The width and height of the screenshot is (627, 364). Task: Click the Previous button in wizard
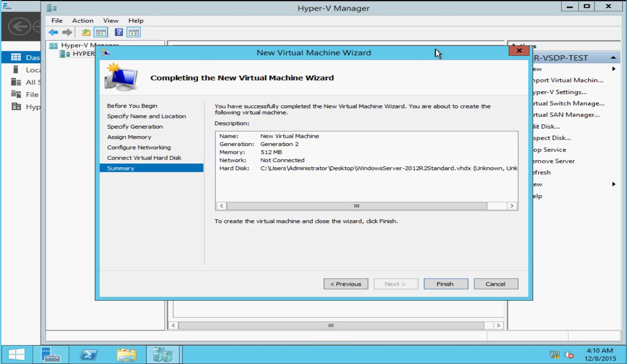(346, 284)
